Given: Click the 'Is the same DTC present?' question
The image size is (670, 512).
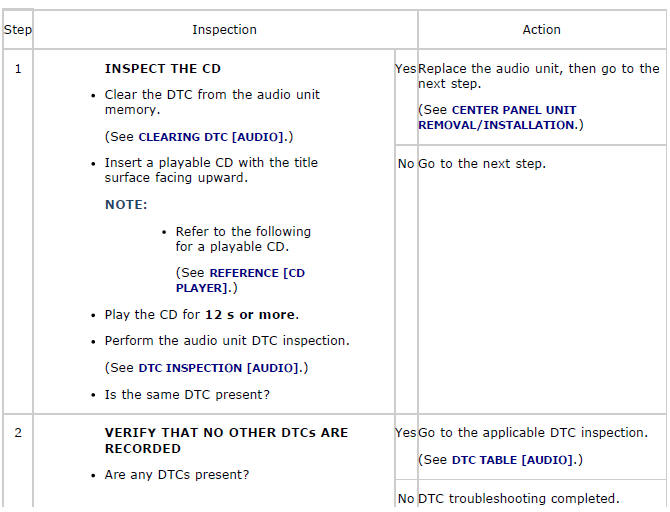Looking at the screenshot, I should point(187,395).
